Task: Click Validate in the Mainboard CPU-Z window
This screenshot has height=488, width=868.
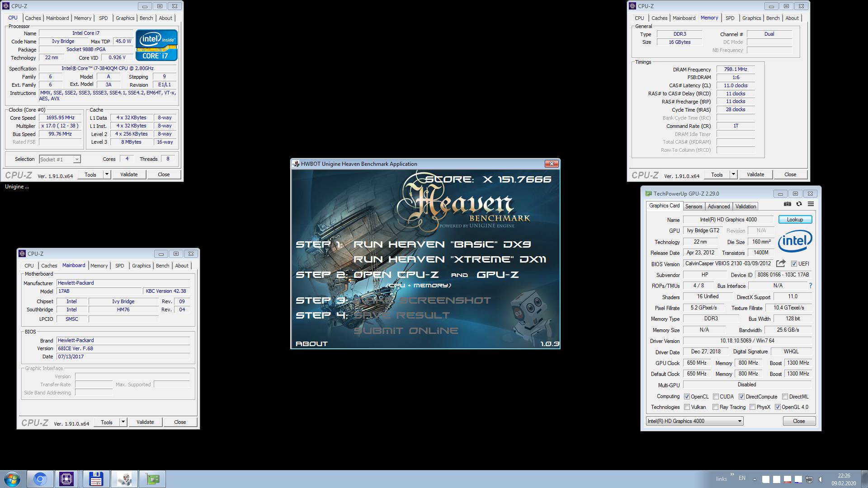Action: point(145,422)
